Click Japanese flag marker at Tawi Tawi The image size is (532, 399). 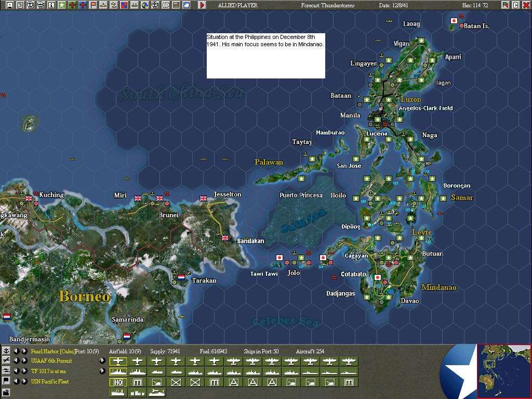point(279,258)
